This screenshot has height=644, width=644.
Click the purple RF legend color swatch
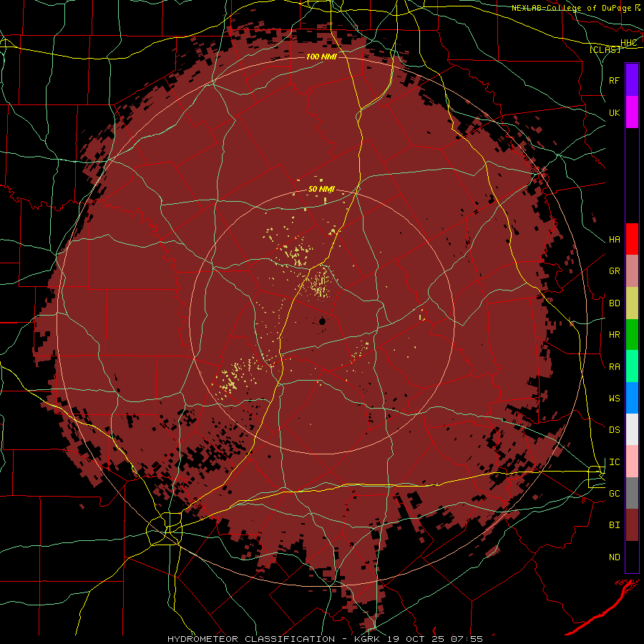(x=632, y=80)
